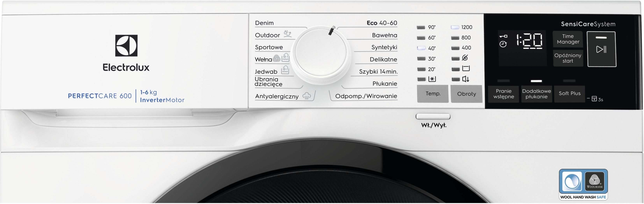Toggle the Dodatkowe płukanie extra rinse
644x204 pixels.
click(537, 94)
